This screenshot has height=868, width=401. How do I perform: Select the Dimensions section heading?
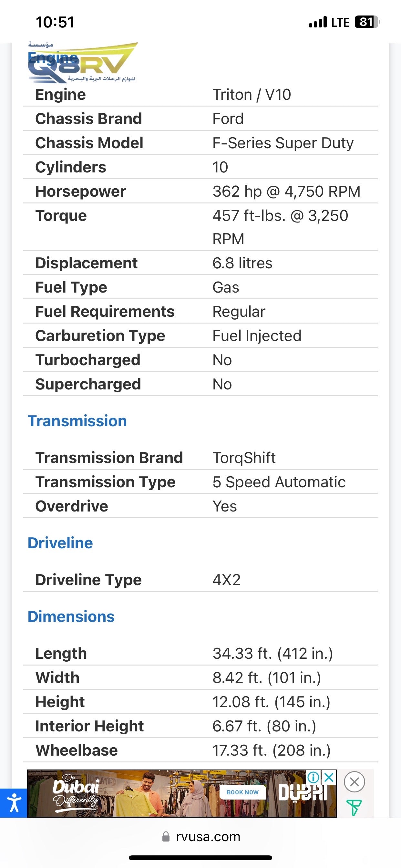[x=71, y=616]
